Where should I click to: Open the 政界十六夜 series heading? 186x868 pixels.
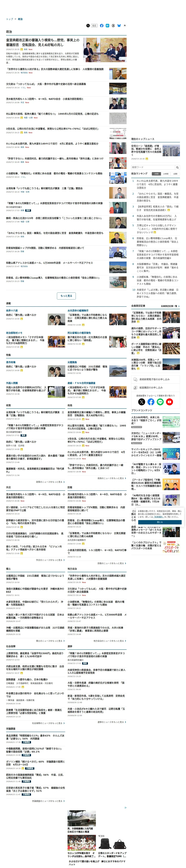[12, 311]
